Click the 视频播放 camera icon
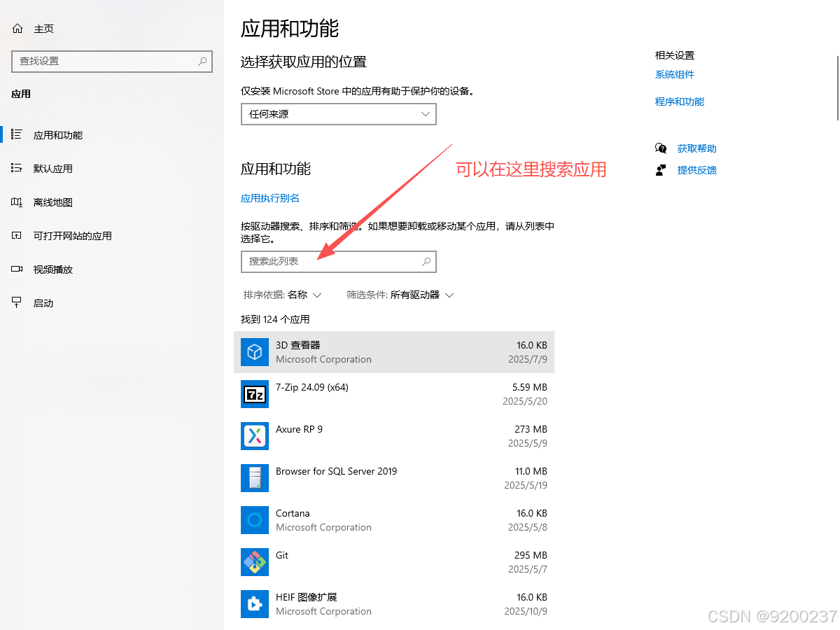The width and height of the screenshot is (840, 630). coord(17,269)
